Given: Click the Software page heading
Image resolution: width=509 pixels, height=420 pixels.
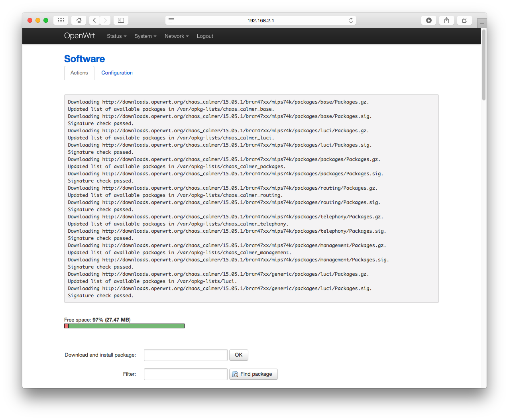Looking at the screenshot, I should coord(85,59).
